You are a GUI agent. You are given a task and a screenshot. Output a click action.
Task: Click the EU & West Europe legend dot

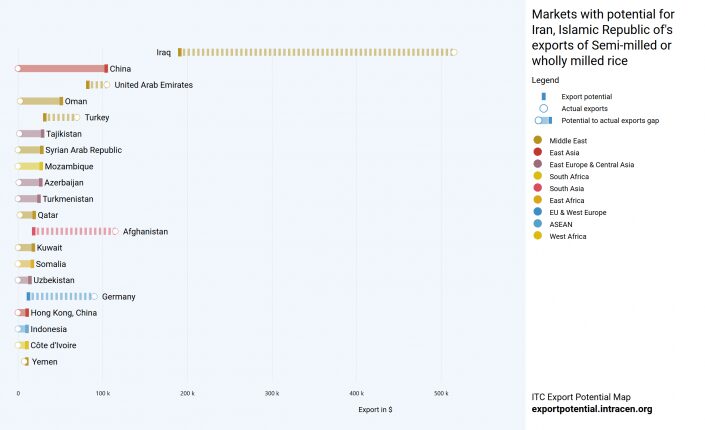tap(537, 212)
